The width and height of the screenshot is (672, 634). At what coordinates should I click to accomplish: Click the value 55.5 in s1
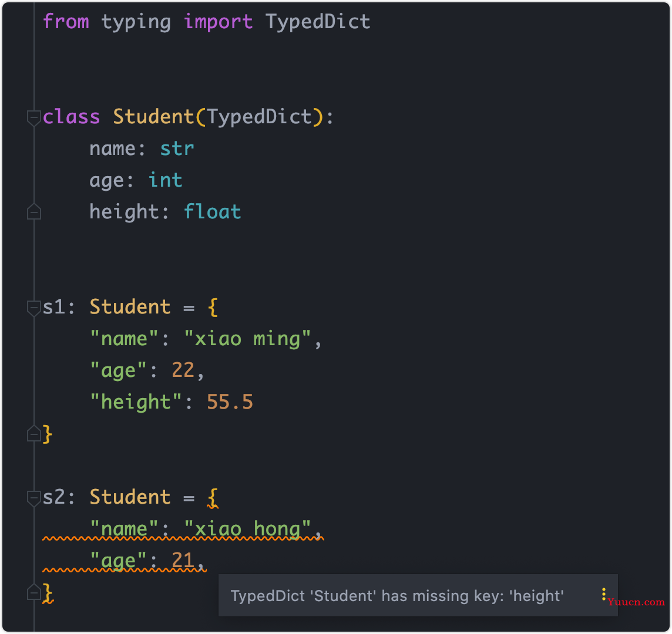(x=230, y=402)
